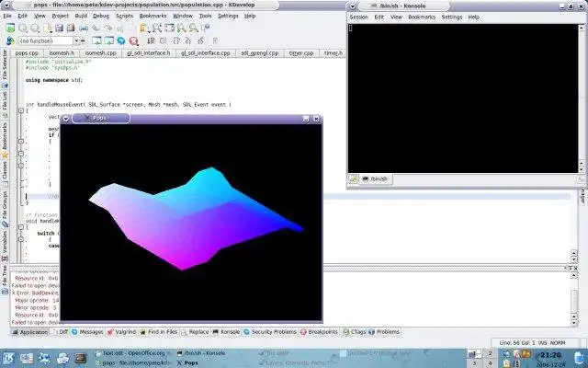Screen dimensions: 588x368
Task: Switch to the timer.cpp file tab
Action: 301,53
